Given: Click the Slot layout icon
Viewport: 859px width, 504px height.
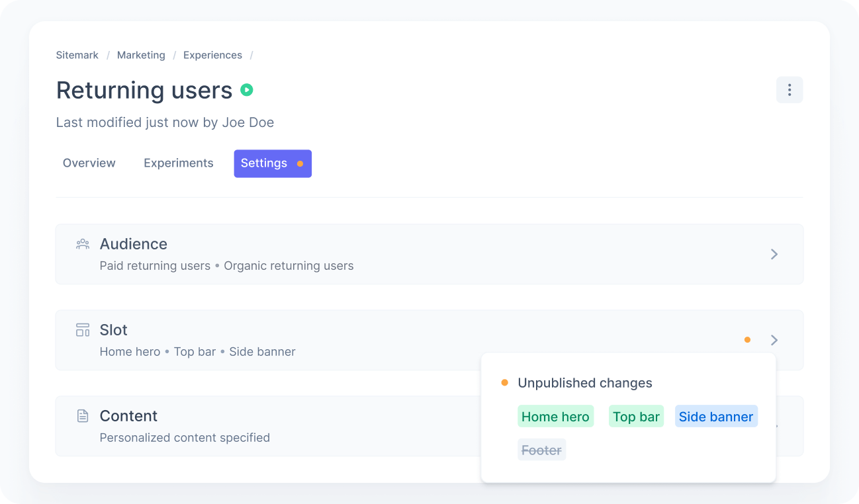Looking at the screenshot, I should (83, 330).
